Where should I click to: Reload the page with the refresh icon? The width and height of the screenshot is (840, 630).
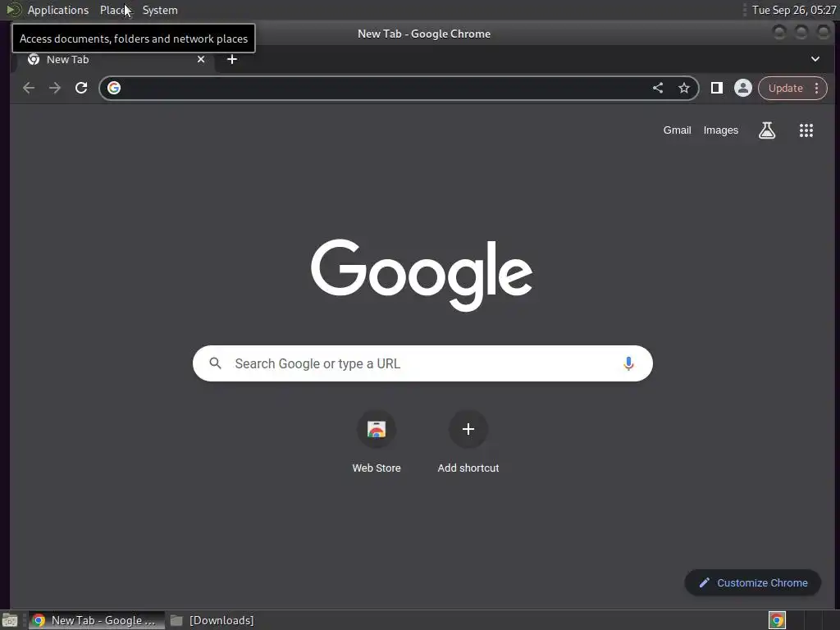pos(81,88)
